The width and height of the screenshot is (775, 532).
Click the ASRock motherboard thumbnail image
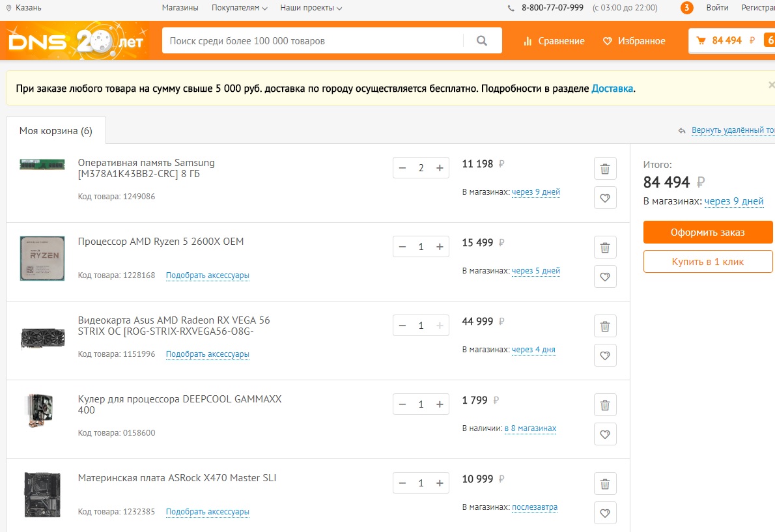pos(42,494)
